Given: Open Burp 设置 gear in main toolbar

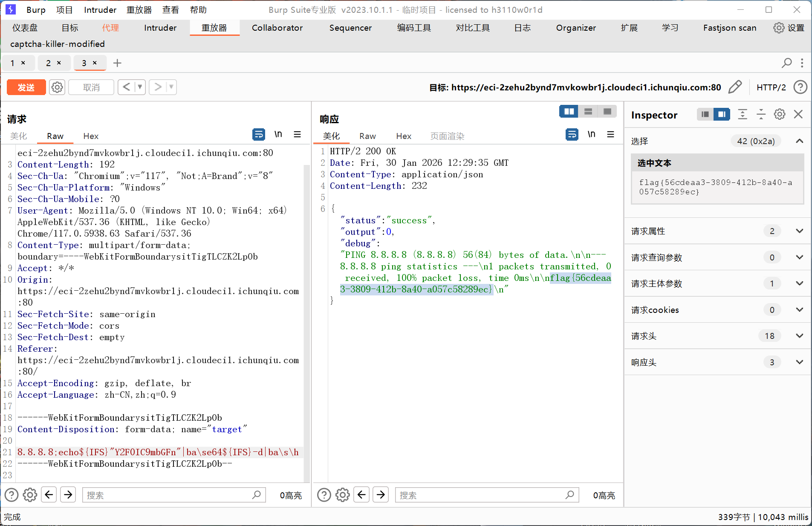Looking at the screenshot, I should coord(779,28).
